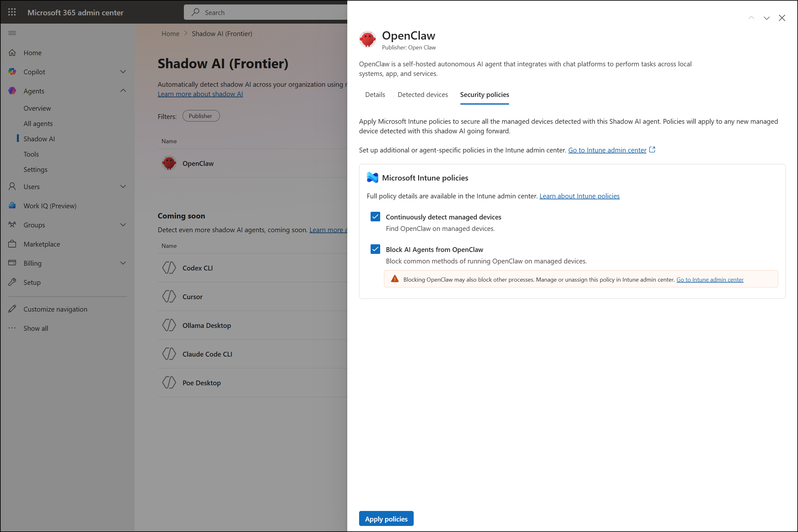Click Shadow AI (Frontier) breadcrumb text

click(222, 33)
